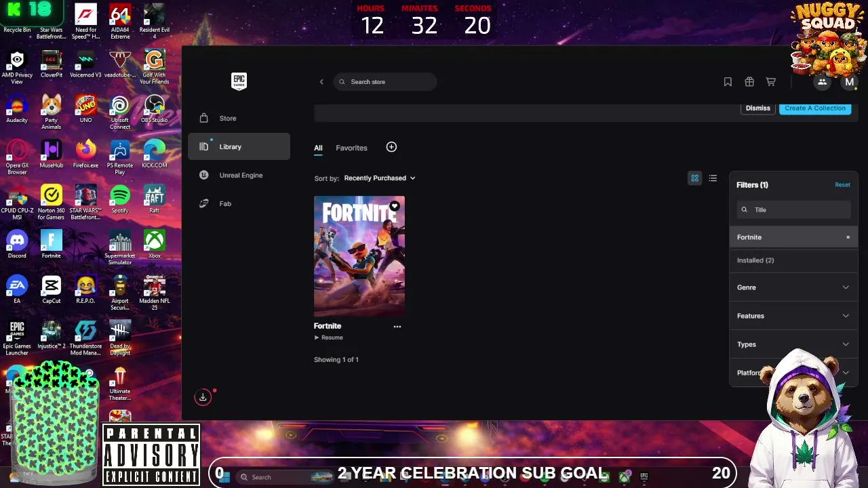This screenshot has height=488, width=868.
Task: Toggle Fortnite's favorite heart icon
Action: 395,206
